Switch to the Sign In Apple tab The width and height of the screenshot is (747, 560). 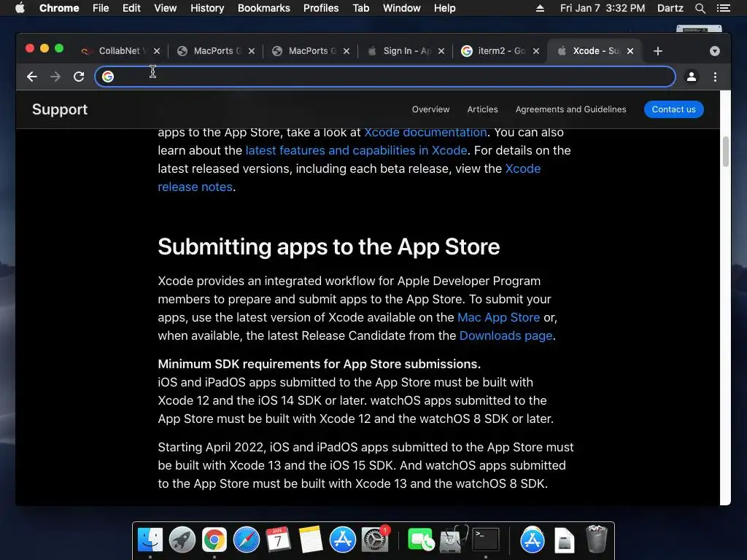coord(404,51)
